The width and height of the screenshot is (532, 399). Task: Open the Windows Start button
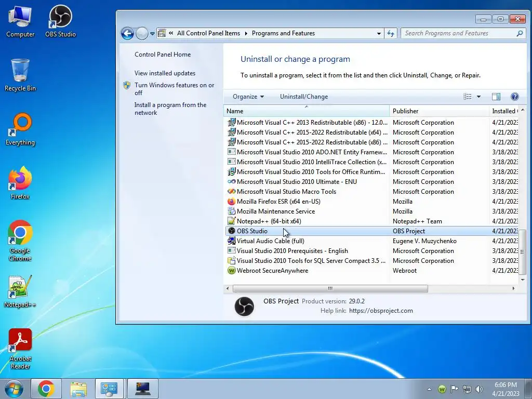[x=14, y=389]
